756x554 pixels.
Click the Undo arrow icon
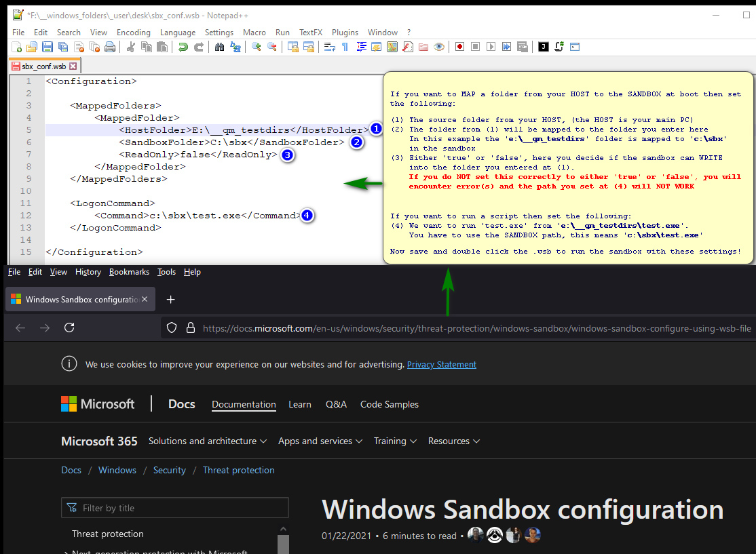(x=183, y=47)
